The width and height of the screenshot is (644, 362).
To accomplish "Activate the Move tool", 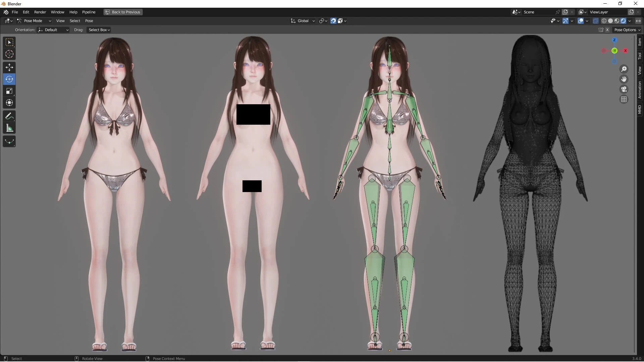I will click(9, 67).
